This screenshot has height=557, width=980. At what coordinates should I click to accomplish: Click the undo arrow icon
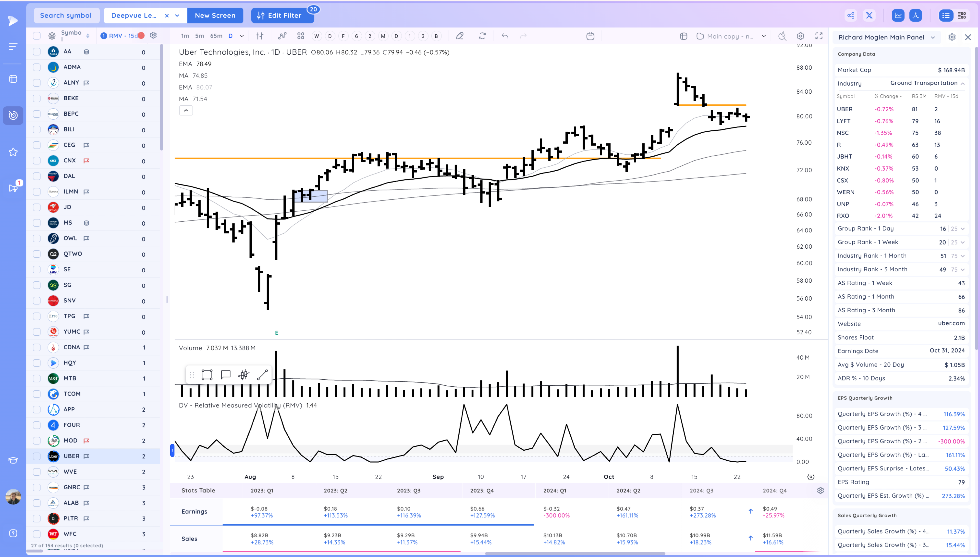click(x=504, y=36)
